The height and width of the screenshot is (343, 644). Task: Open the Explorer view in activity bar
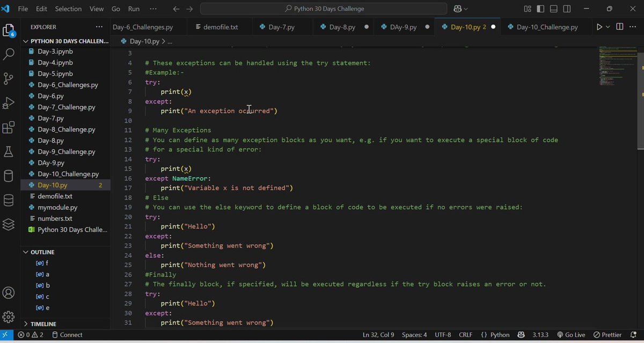9,30
